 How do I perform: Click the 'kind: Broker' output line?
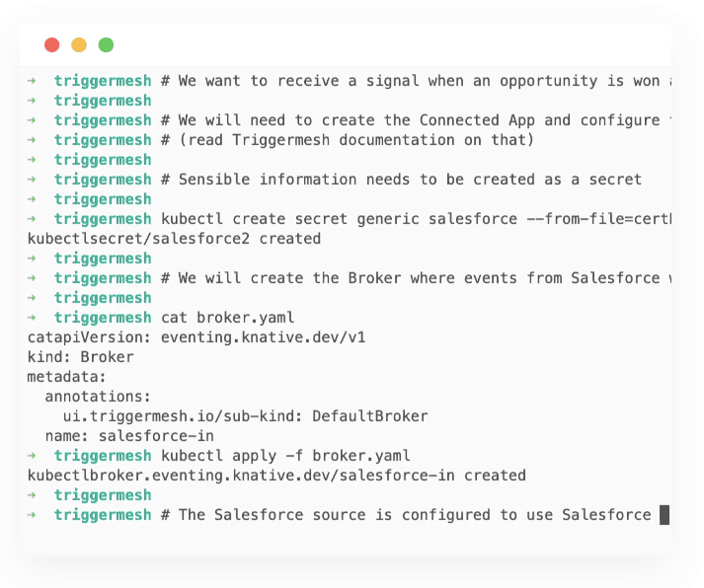(x=80, y=357)
